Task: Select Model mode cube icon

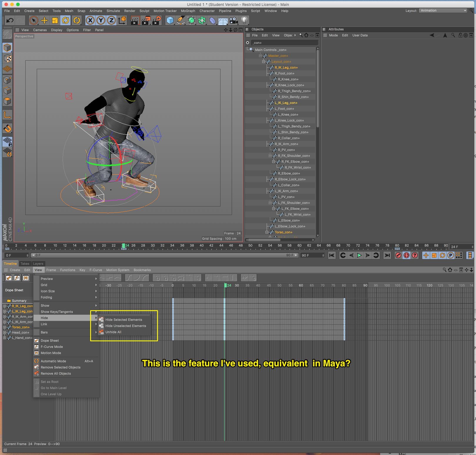Action: coord(7,48)
